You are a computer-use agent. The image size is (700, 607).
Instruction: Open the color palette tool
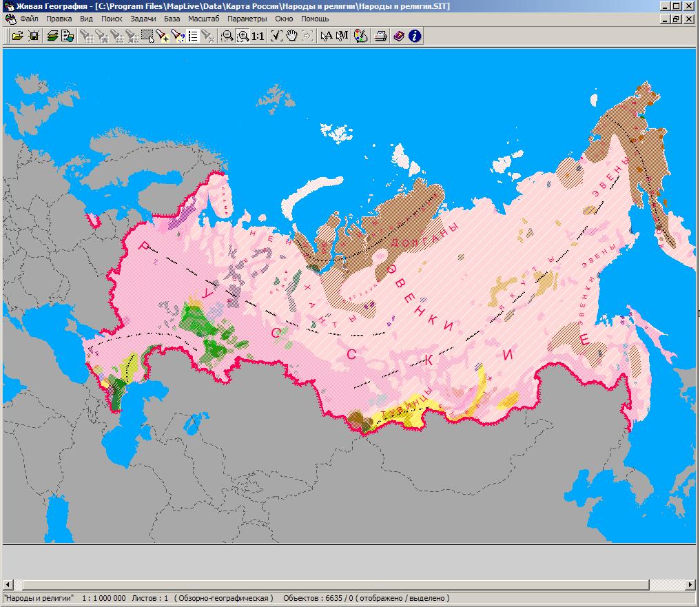(x=360, y=36)
